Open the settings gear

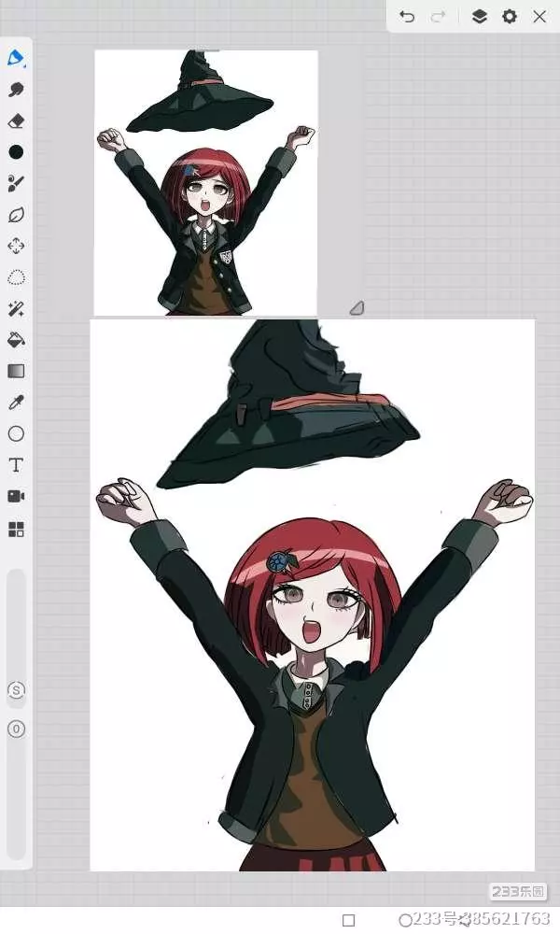(510, 17)
